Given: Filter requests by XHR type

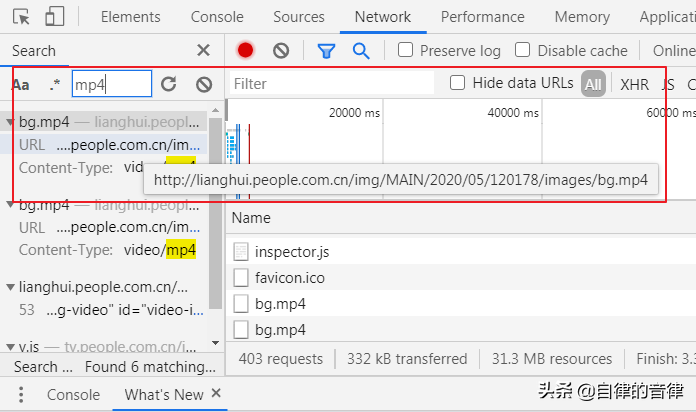Looking at the screenshot, I should coord(634,84).
